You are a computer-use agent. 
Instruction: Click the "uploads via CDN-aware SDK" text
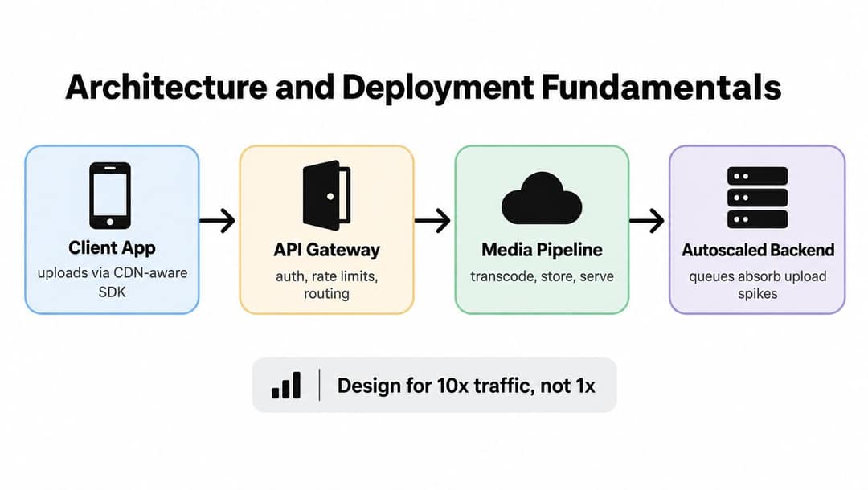[113, 282]
